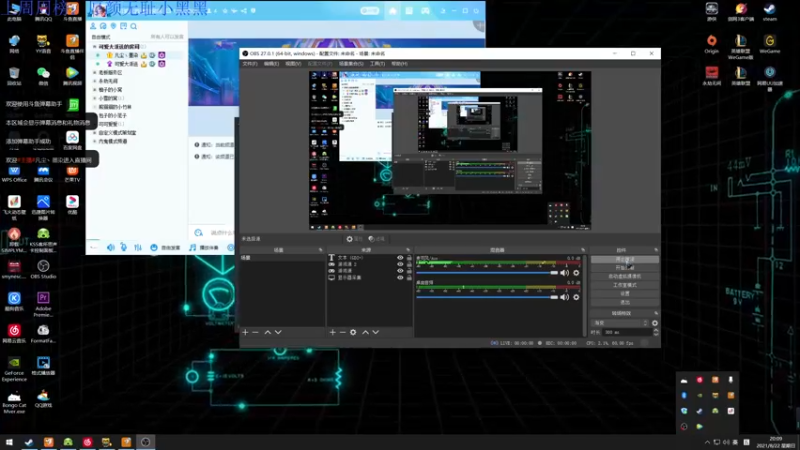Launch Steam desktop shortcut

pos(769,12)
